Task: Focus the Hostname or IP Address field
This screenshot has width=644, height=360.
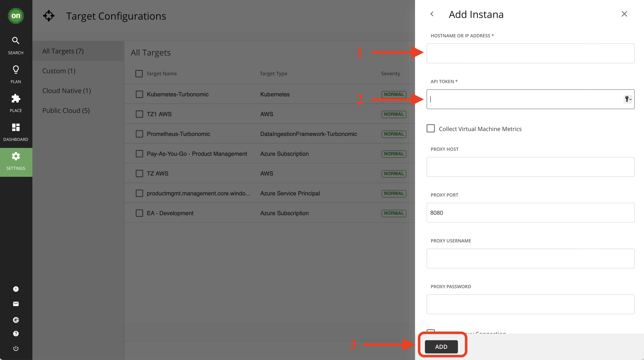Action: pyautogui.click(x=530, y=53)
